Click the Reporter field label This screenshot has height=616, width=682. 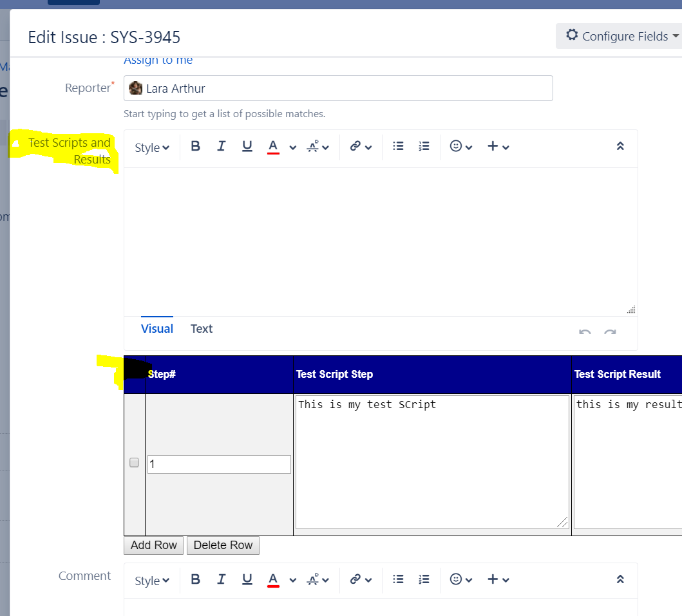[x=88, y=88]
